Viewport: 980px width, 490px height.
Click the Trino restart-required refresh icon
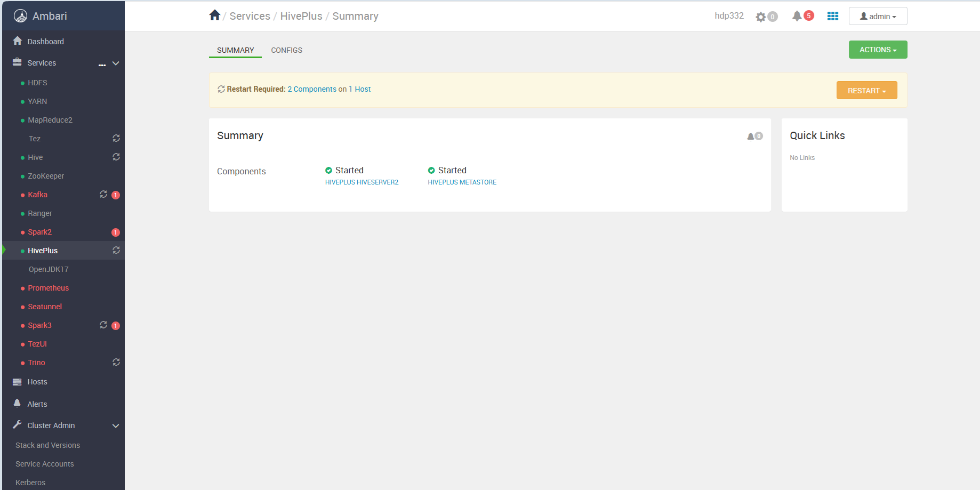pos(116,362)
